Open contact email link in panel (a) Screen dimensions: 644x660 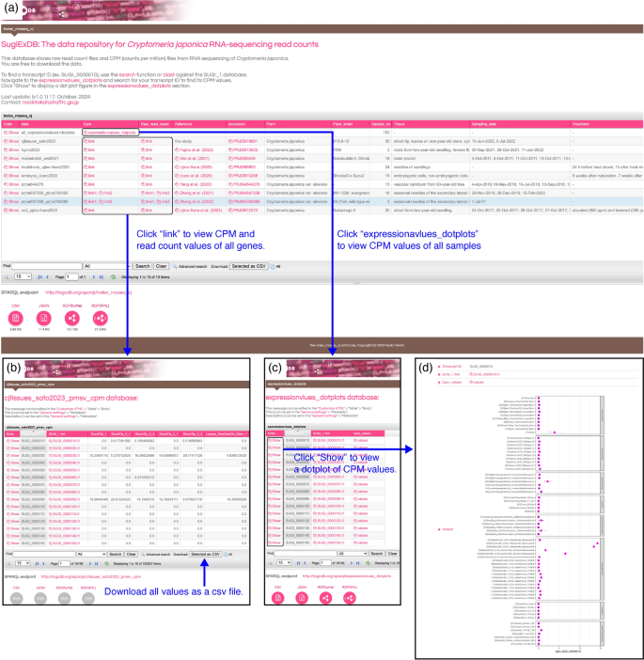pyautogui.click(x=51, y=102)
